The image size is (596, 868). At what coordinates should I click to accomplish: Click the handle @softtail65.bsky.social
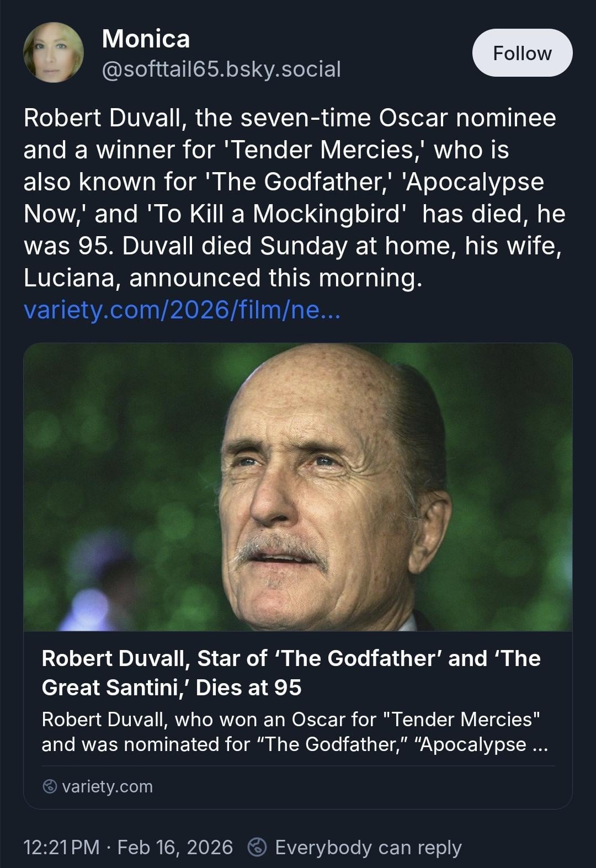point(221,70)
